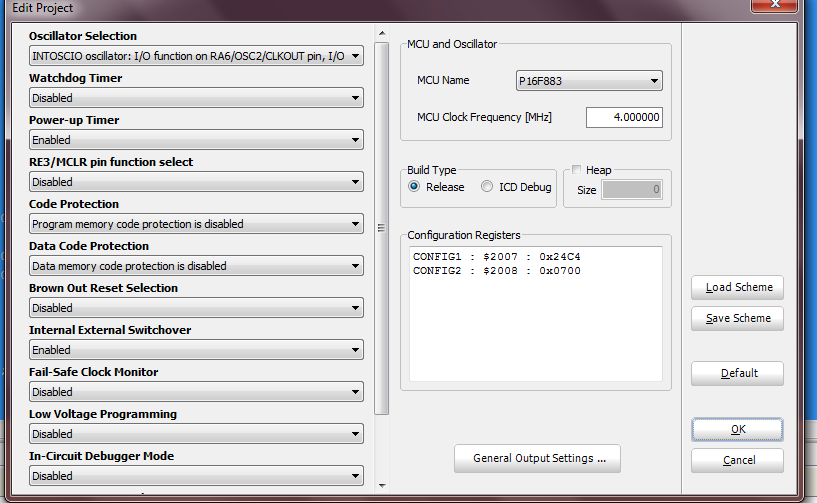This screenshot has height=503, width=817.
Task: Click the Save Scheme button
Action: pyautogui.click(x=737, y=318)
